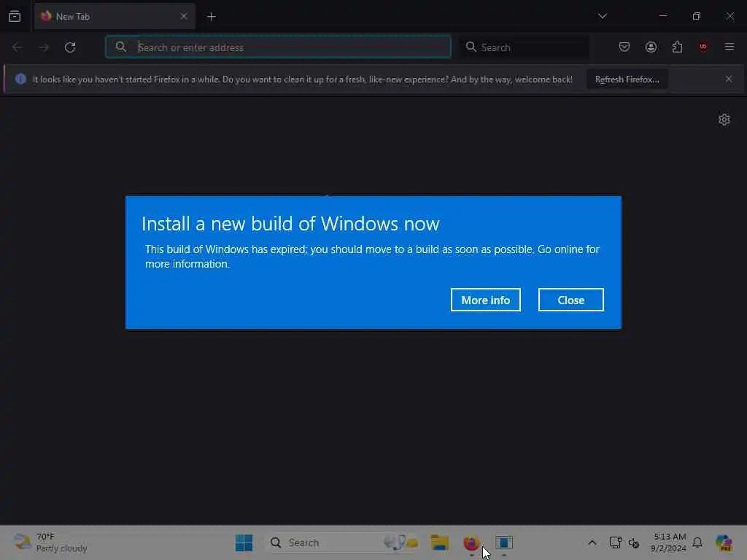Viewport: 747px width, 560px height.
Task: Click the Firefox Search box
Action: [x=524, y=47]
